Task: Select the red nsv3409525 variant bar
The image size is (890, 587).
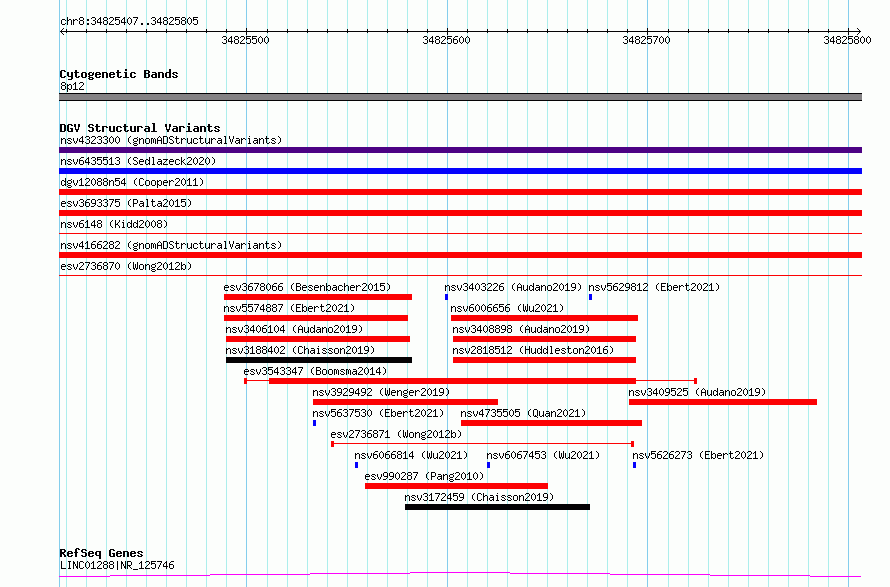Action: click(723, 402)
